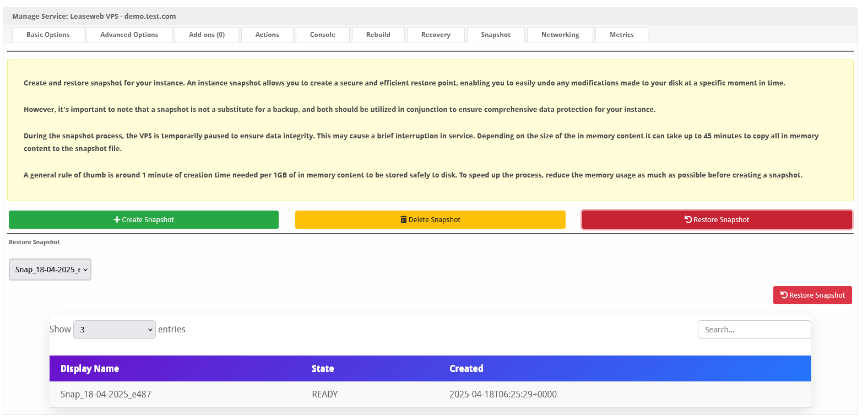Click the undo arrow icon on the wide Restore Snapshot button
868x420 pixels.
(688, 219)
